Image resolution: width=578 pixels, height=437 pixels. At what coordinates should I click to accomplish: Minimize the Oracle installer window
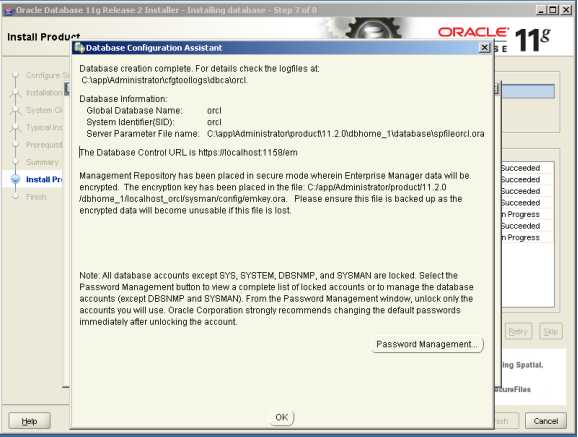pyautogui.click(x=541, y=10)
